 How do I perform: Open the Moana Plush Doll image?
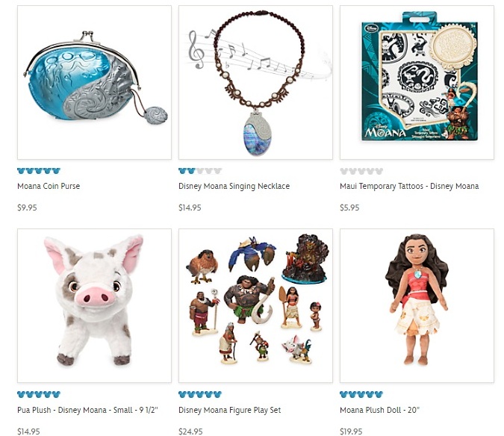[417, 305]
